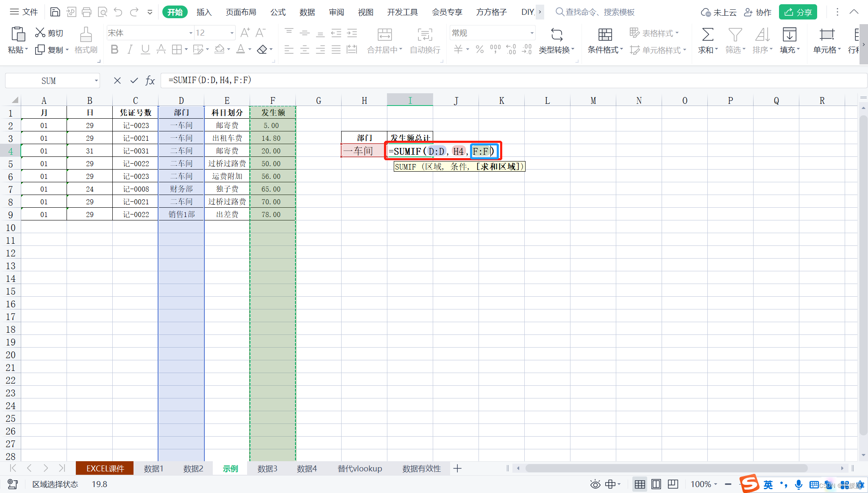Image resolution: width=868 pixels, height=493 pixels.
Task: Click the search commands box
Action: [595, 12]
